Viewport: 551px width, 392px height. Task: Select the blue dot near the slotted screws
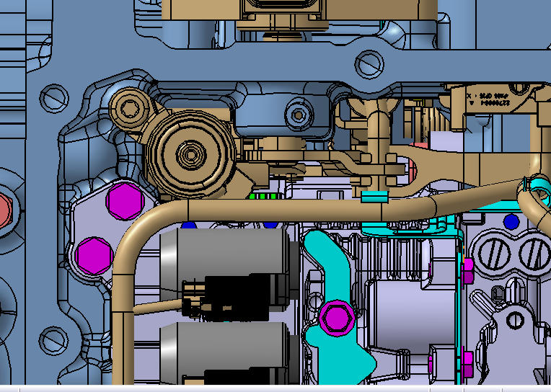[511, 221]
